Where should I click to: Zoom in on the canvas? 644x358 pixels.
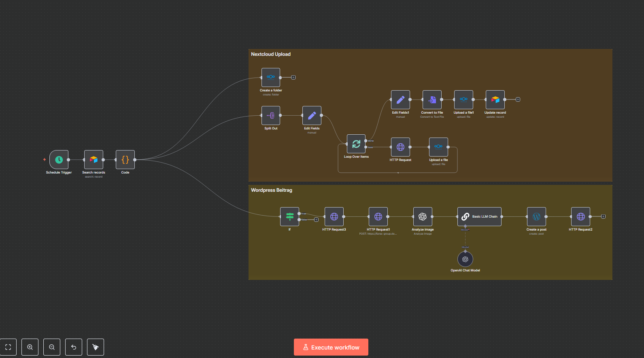(30, 347)
